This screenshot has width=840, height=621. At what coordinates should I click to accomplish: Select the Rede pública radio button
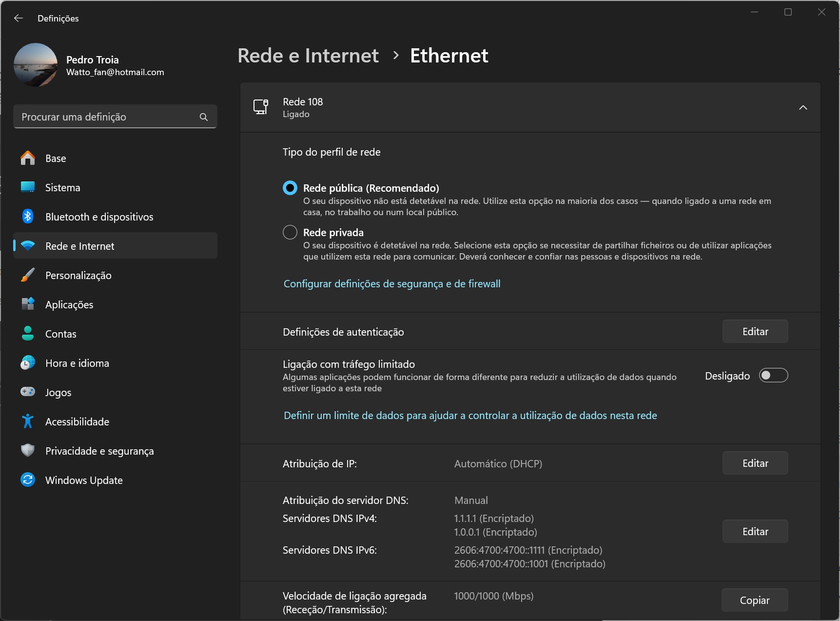[x=290, y=188]
